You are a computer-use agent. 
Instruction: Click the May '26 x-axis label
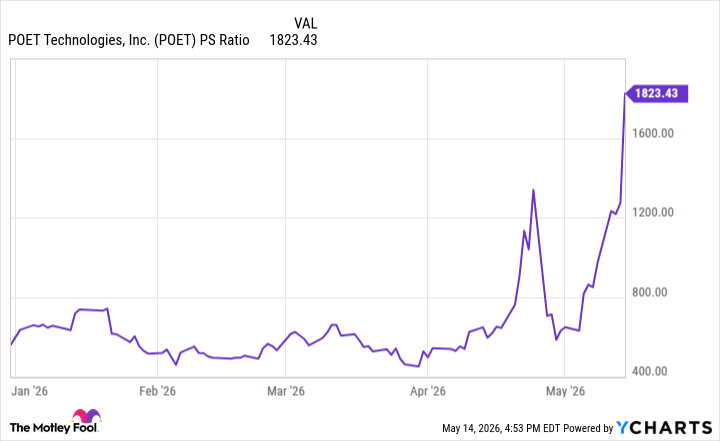click(565, 391)
